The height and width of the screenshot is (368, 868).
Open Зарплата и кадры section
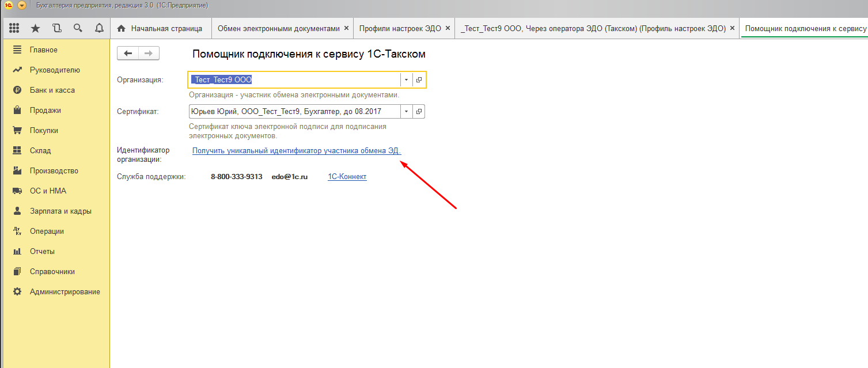pyautogui.click(x=56, y=211)
